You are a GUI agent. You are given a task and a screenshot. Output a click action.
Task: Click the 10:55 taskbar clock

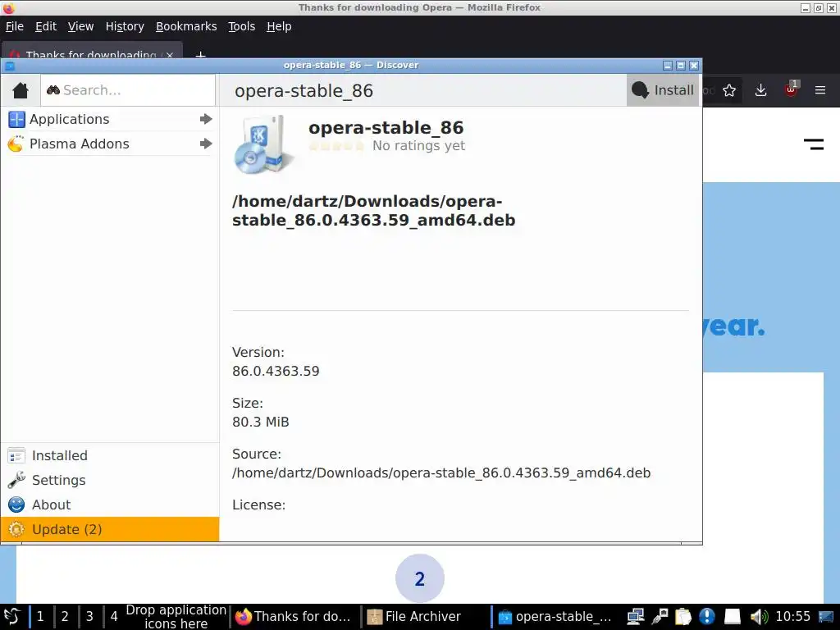pyautogui.click(x=793, y=617)
